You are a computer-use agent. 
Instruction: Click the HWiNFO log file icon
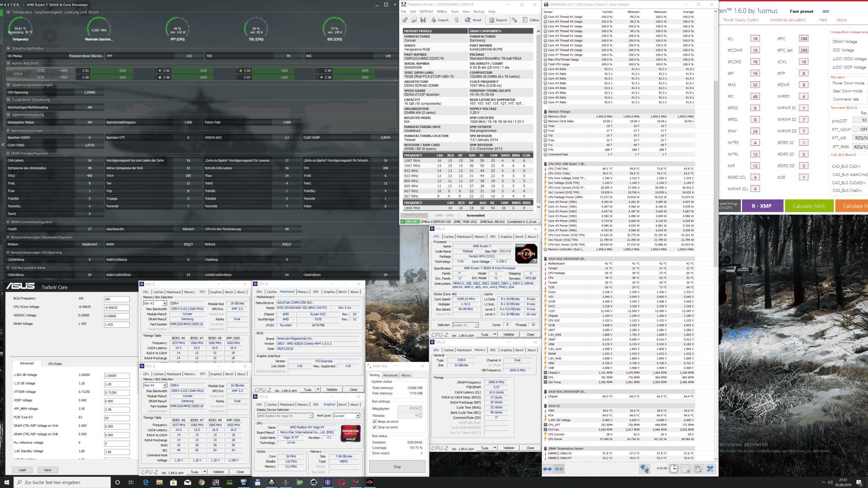686,469
